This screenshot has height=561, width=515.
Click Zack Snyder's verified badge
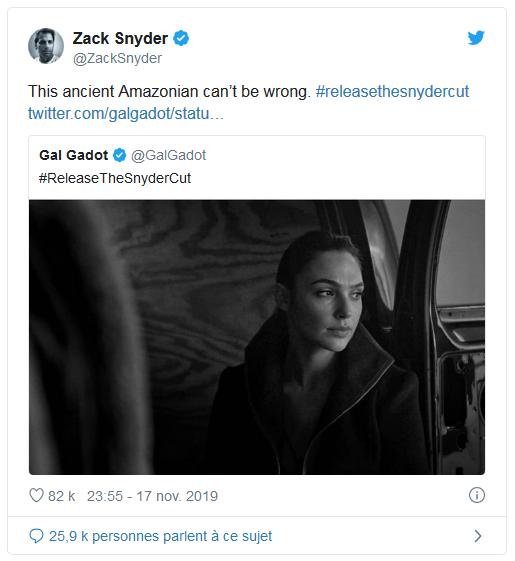181,38
